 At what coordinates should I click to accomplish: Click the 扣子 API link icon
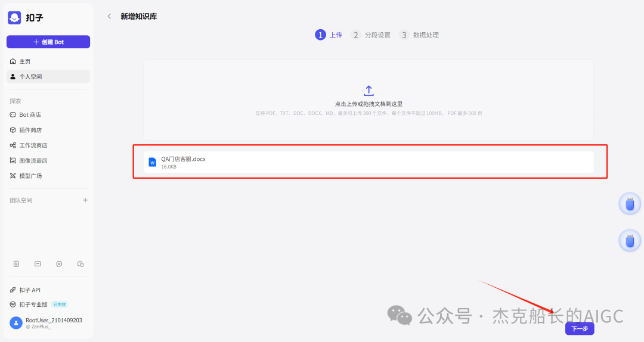pyautogui.click(x=13, y=290)
